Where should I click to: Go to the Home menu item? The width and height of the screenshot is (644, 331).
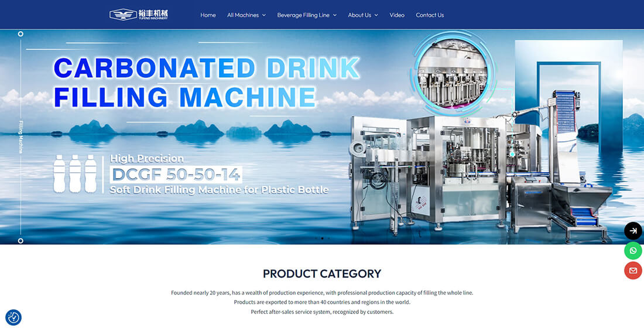(208, 15)
